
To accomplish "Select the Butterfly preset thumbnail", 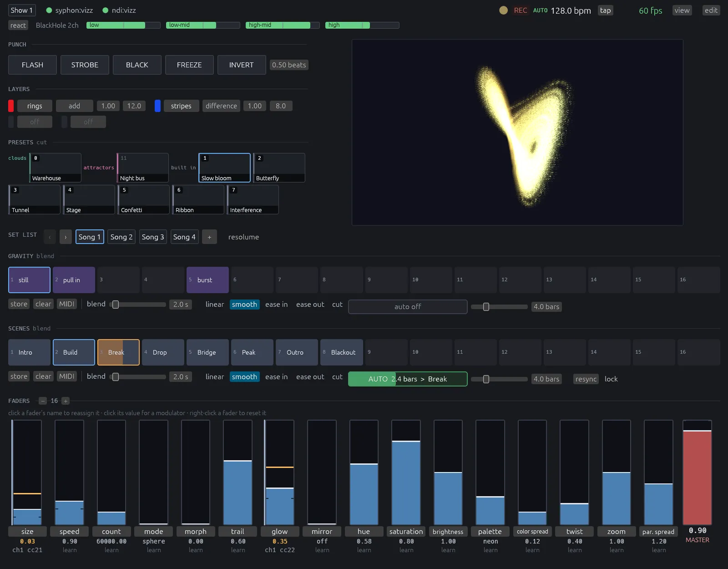I will pyautogui.click(x=279, y=168).
